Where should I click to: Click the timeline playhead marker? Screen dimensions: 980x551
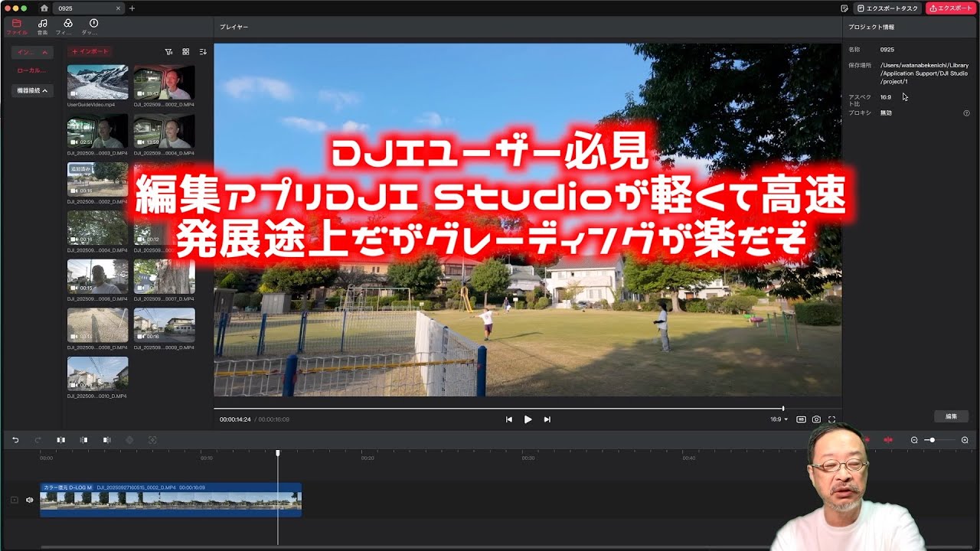[x=278, y=453]
